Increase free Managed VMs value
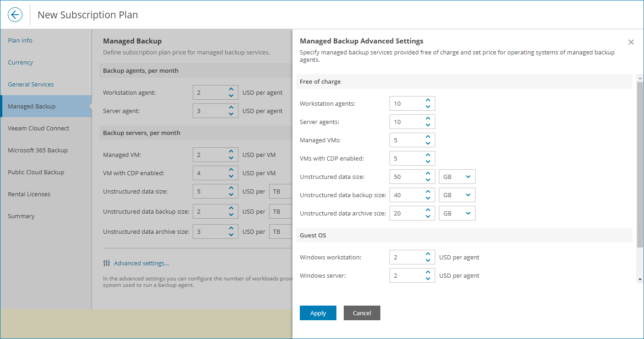The height and width of the screenshot is (339, 644). click(428, 137)
